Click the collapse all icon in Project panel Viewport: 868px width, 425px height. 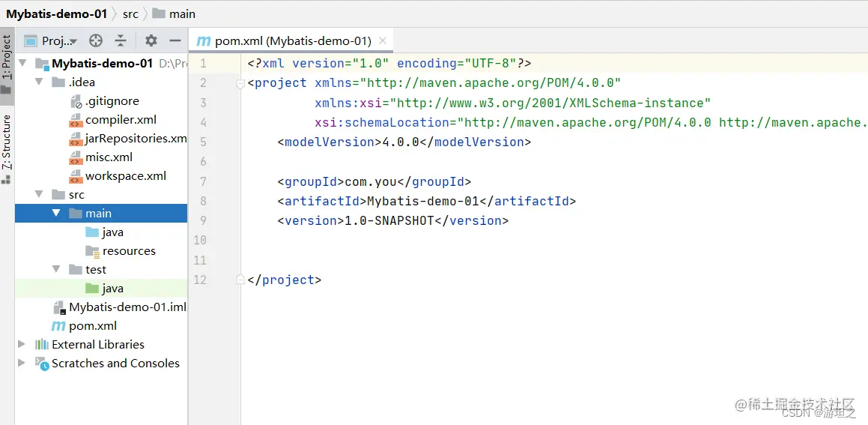point(120,40)
